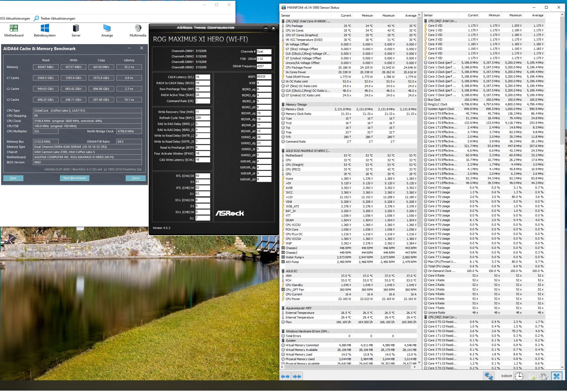Click Save in AIDA64 benchmark

point(13,178)
